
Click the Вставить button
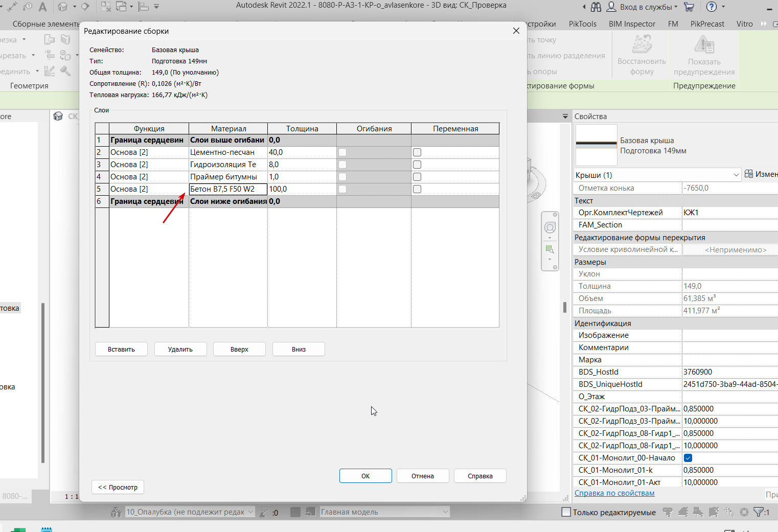pyautogui.click(x=121, y=349)
